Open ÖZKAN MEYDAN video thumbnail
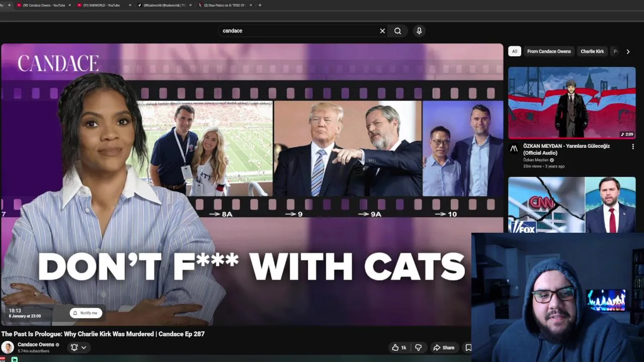The height and width of the screenshot is (362, 644). pos(572,103)
